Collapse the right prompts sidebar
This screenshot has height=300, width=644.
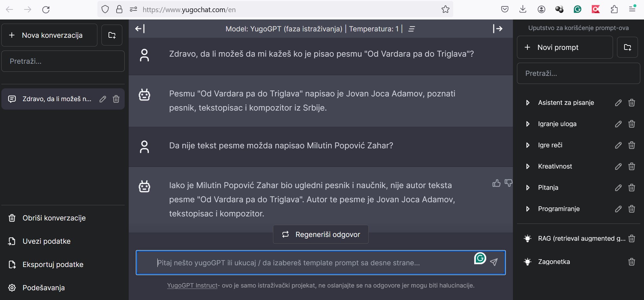[498, 29]
